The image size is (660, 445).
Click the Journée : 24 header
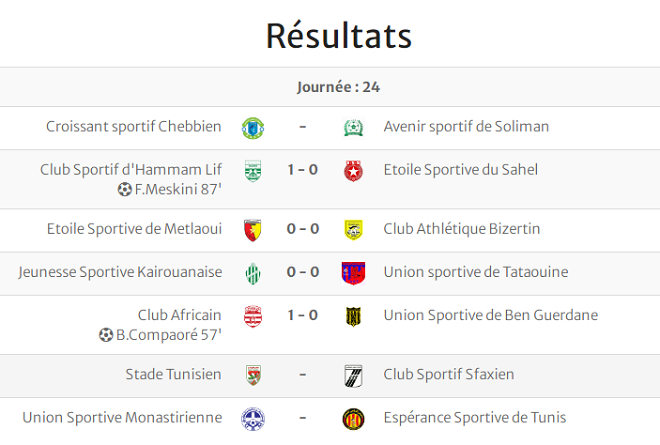[338, 87]
